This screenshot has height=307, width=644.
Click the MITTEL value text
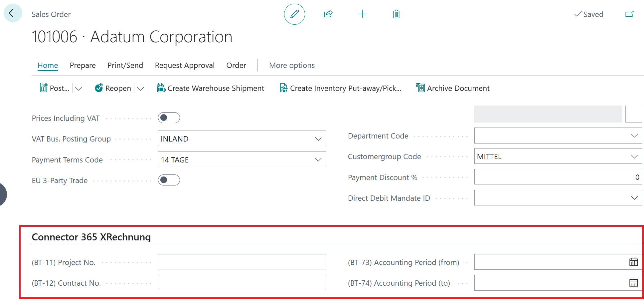coord(489,156)
